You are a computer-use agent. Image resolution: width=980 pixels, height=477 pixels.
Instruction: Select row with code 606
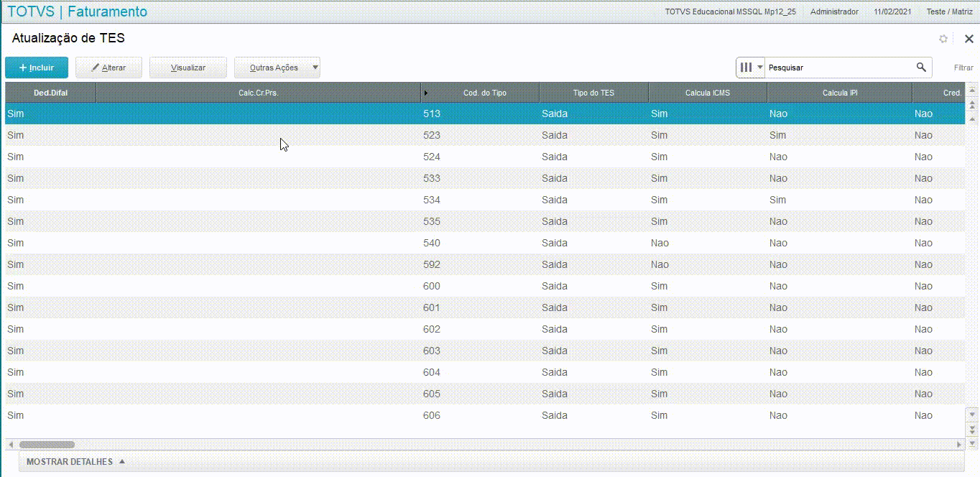click(x=485, y=415)
